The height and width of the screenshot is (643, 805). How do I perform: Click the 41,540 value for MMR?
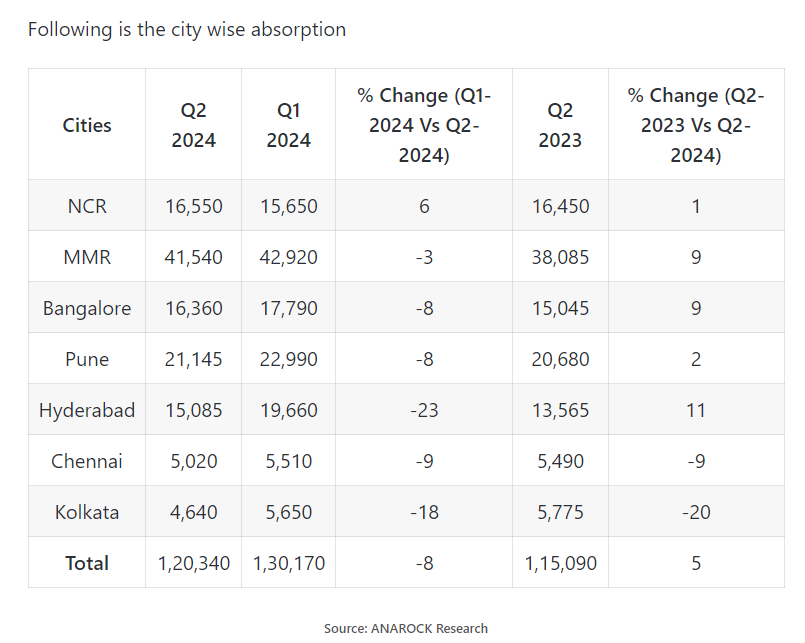193,258
